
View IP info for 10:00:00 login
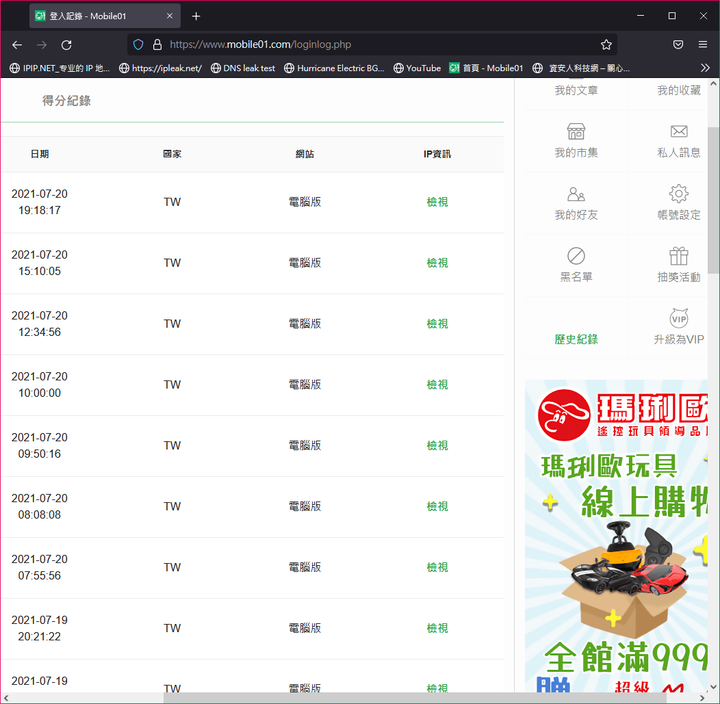[437, 384]
